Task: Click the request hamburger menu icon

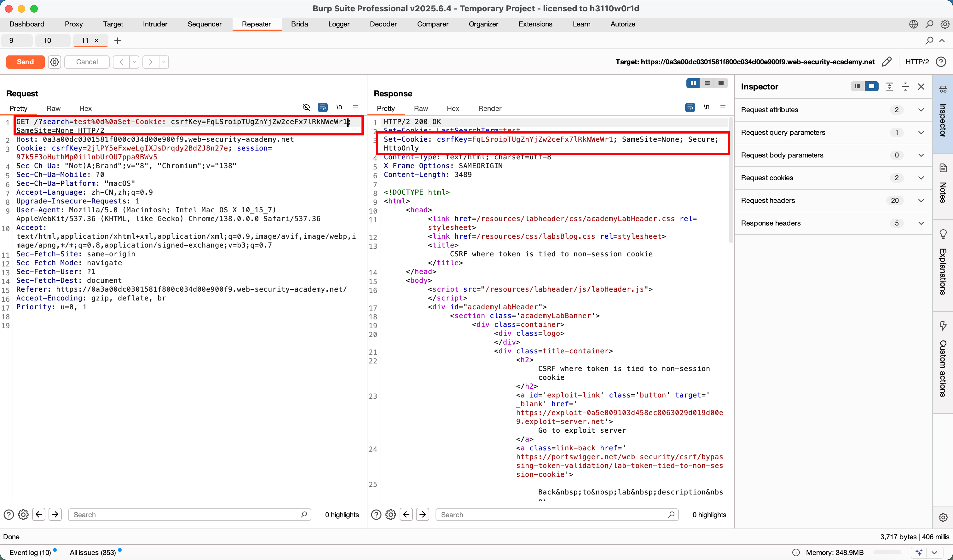Action: coord(355,107)
